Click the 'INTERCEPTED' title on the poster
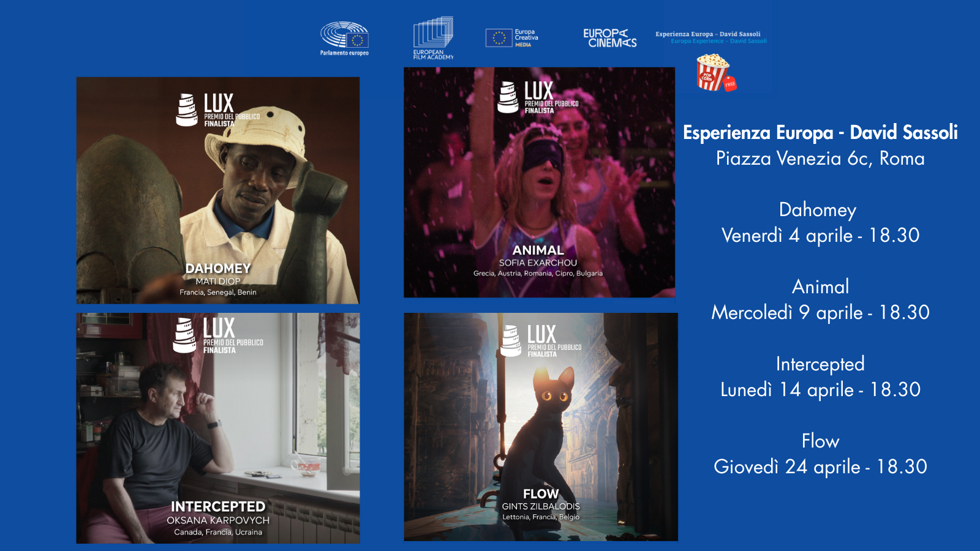 coord(218,506)
